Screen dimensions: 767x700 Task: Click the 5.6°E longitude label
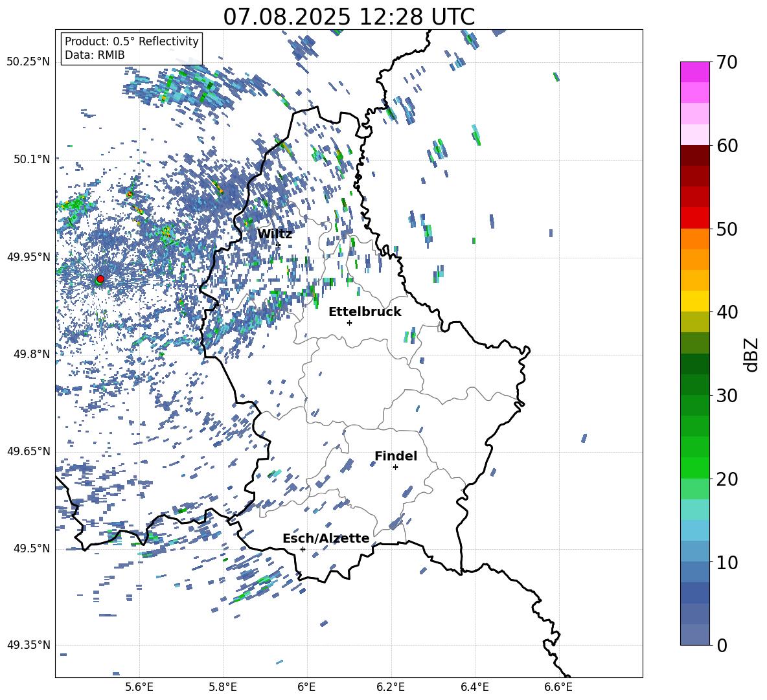point(139,687)
